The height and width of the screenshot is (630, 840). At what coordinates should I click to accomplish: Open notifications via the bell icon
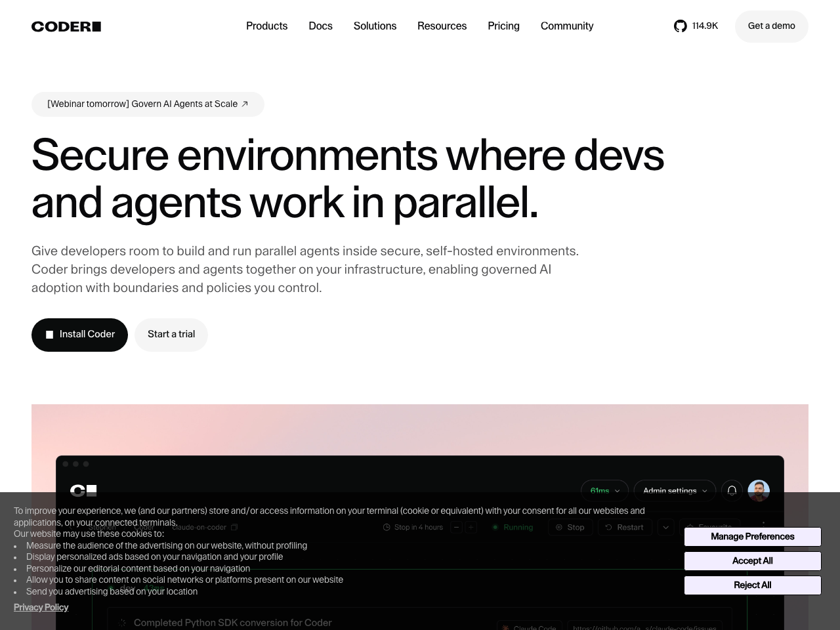pyautogui.click(x=731, y=490)
